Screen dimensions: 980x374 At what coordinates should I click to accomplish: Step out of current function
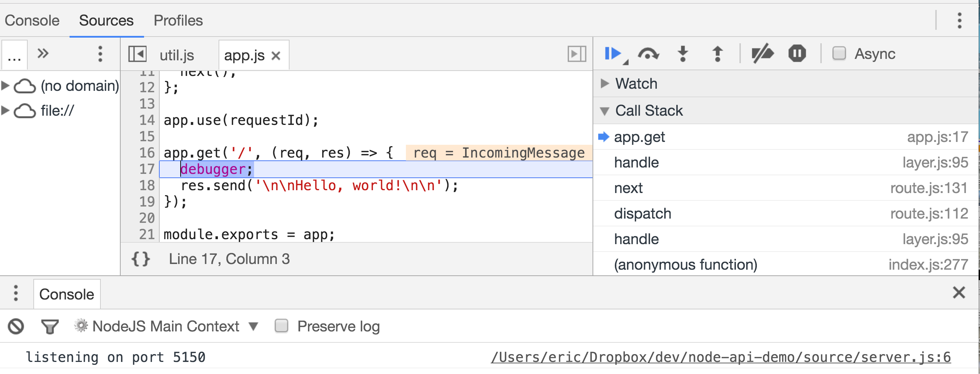[x=717, y=54]
